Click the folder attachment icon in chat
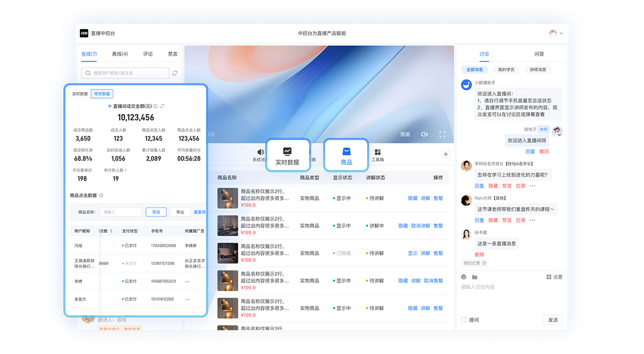 (x=474, y=277)
